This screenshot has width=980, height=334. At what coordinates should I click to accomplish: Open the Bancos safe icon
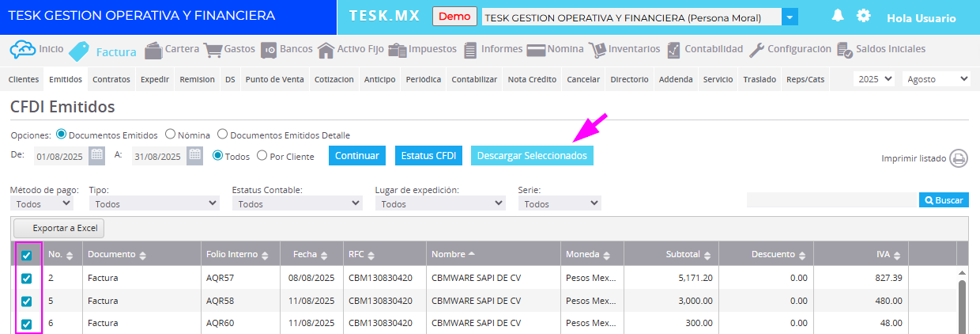[x=269, y=50]
